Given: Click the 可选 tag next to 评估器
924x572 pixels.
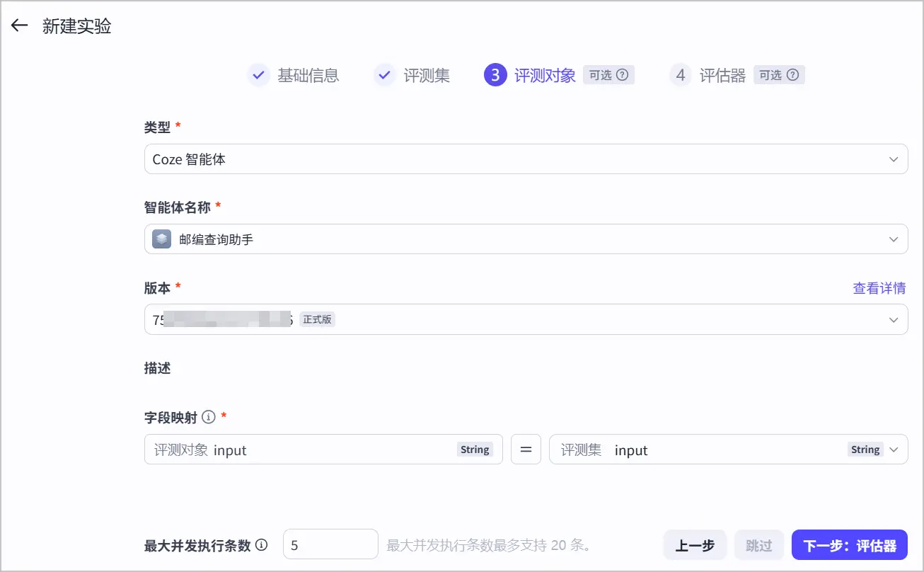Looking at the screenshot, I should click(779, 75).
